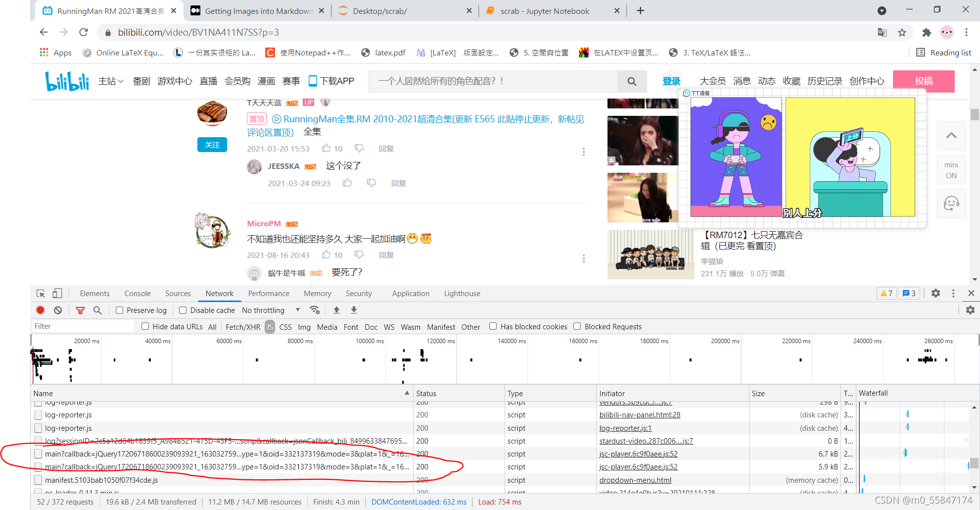Export HAR with the download arrow
980x510 pixels.
click(x=354, y=310)
